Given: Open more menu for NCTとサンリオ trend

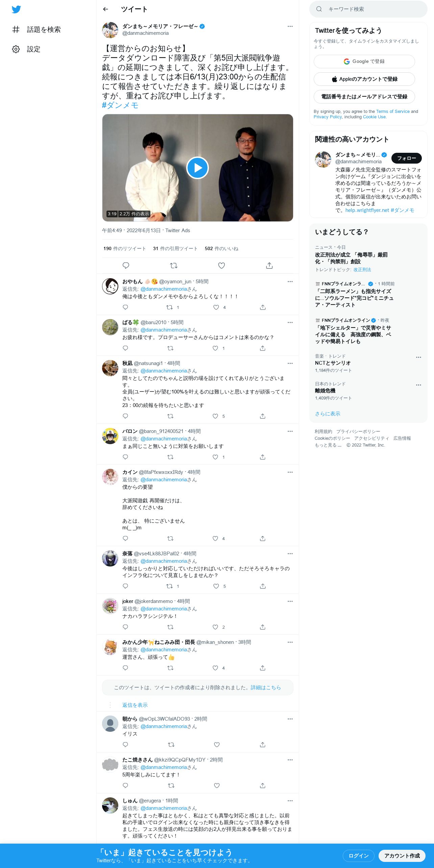Looking at the screenshot, I should (x=418, y=357).
